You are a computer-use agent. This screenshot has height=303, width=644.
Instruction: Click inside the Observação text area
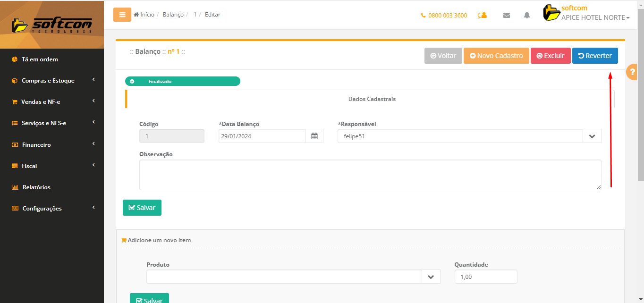(x=370, y=175)
